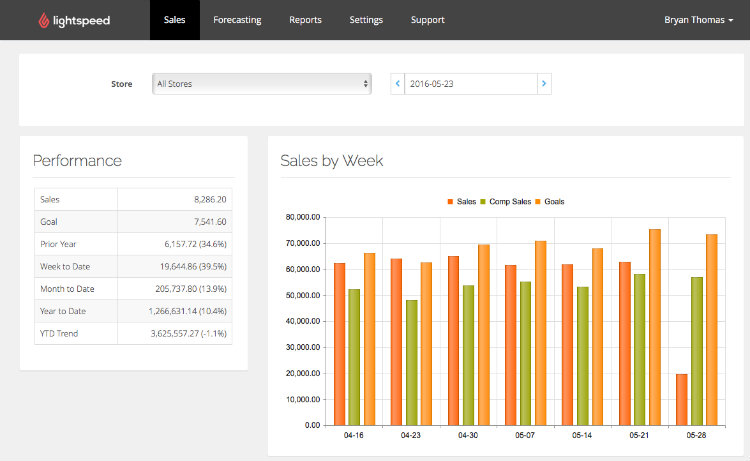Switch to the Forecasting tab
This screenshot has width=750, height=461.
point(237,20)
